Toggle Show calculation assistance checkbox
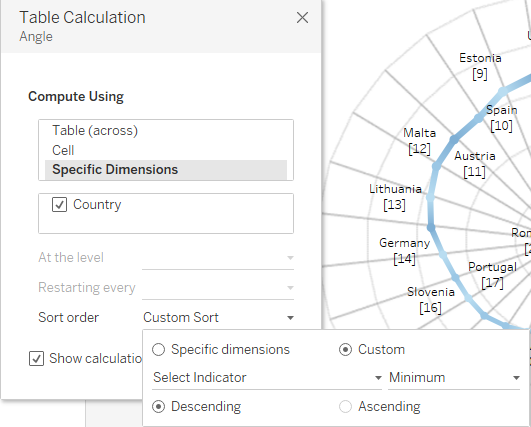Screen dimensions: 531x427 pos(36,359)
